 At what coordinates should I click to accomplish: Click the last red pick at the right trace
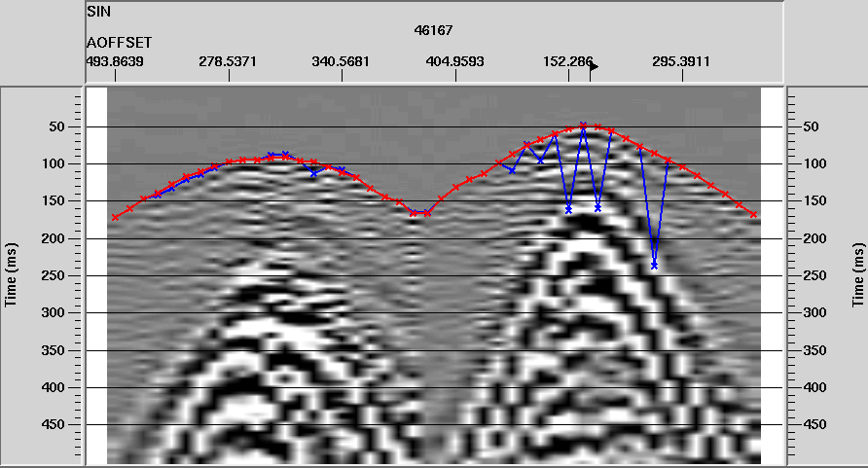(753, 214)
